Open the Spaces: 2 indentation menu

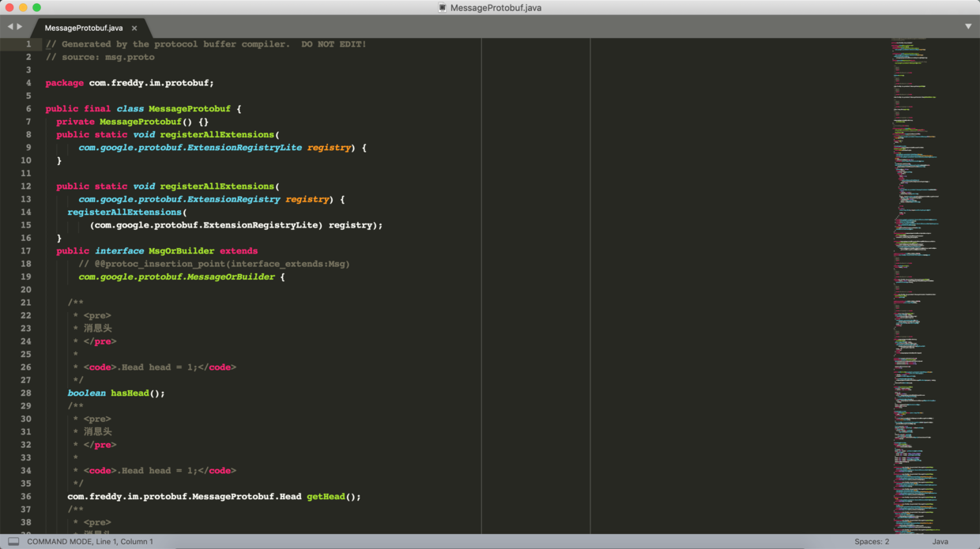point(872,541)
